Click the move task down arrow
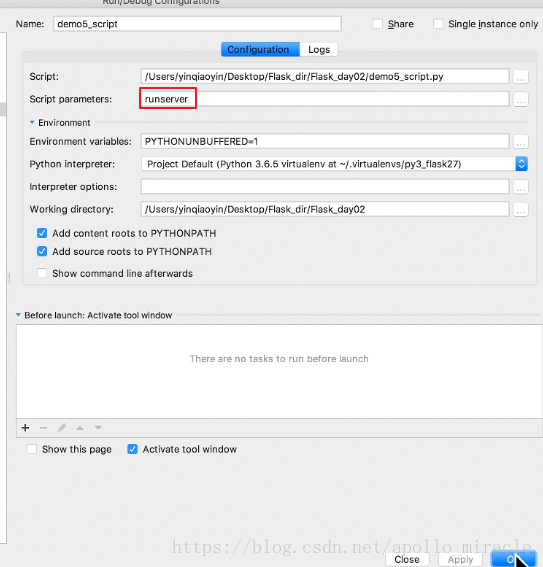Image resolution: width=543 pixels, height=567 pixels. 98,428
